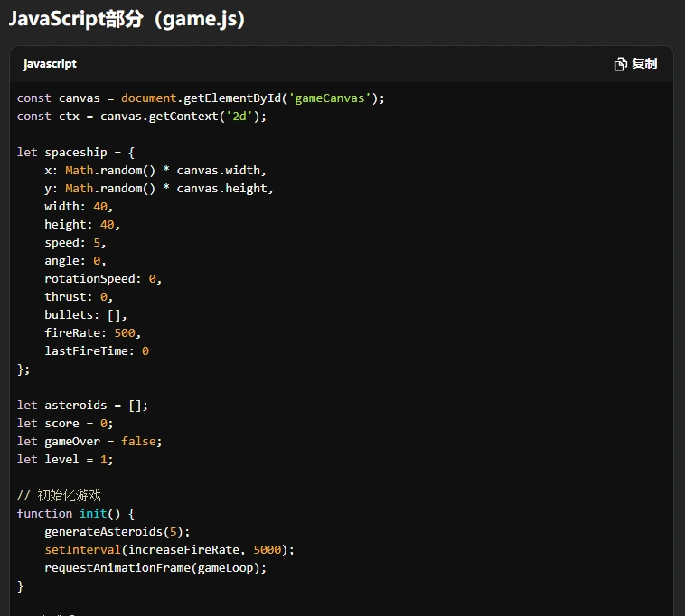
Task: Click the line let spaceship = {
Action: [76, 153]
